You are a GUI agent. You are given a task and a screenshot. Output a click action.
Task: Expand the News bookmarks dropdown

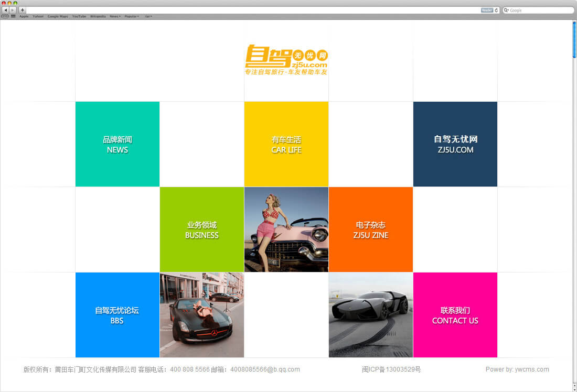[x=115, y=16]
